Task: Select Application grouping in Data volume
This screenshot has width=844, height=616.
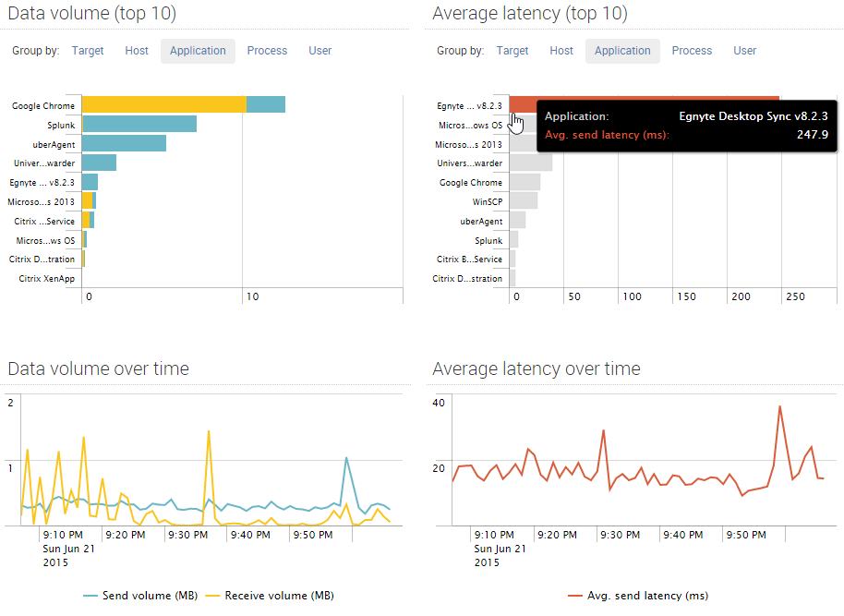Action: point(198,51)
